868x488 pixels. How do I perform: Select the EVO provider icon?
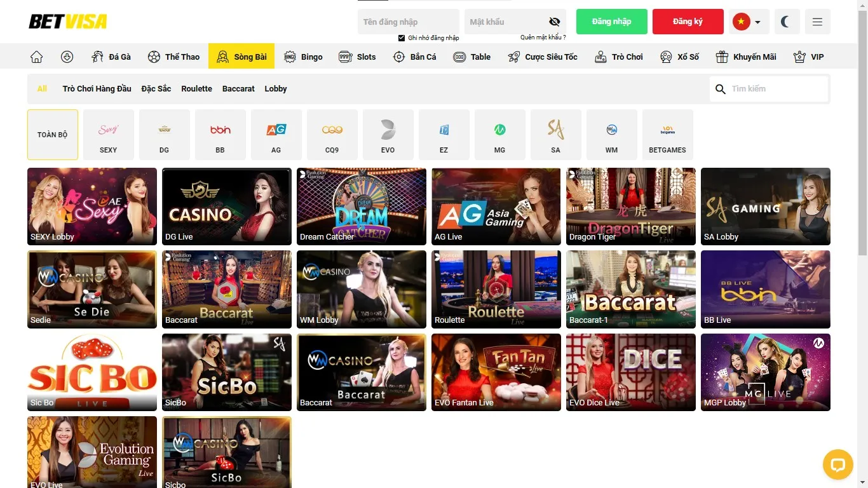(x=388, y=135)
